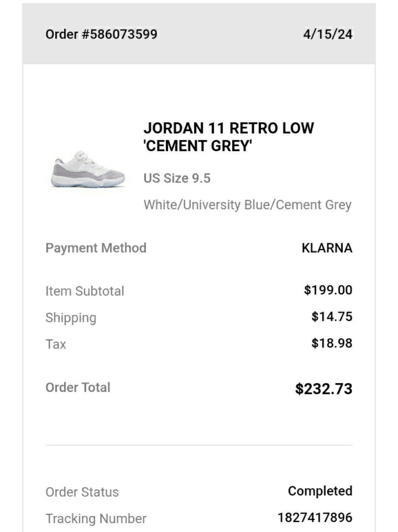Click the Tracking Number label

tap(96, 519)
